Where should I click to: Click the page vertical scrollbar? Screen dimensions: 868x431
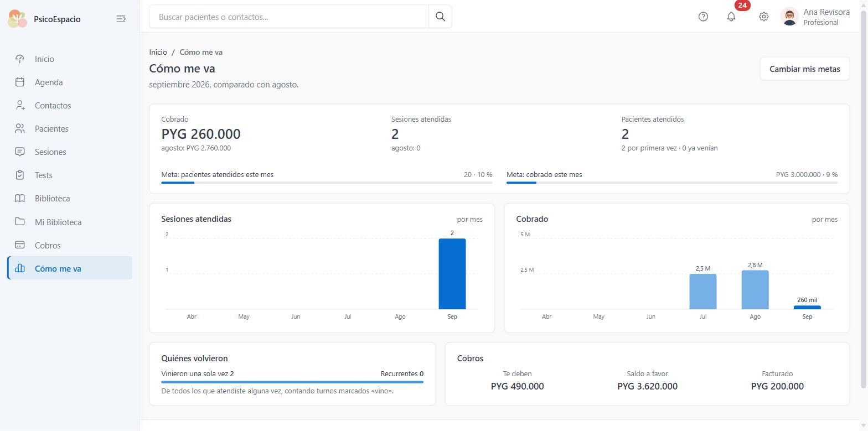tap(863, 199)
